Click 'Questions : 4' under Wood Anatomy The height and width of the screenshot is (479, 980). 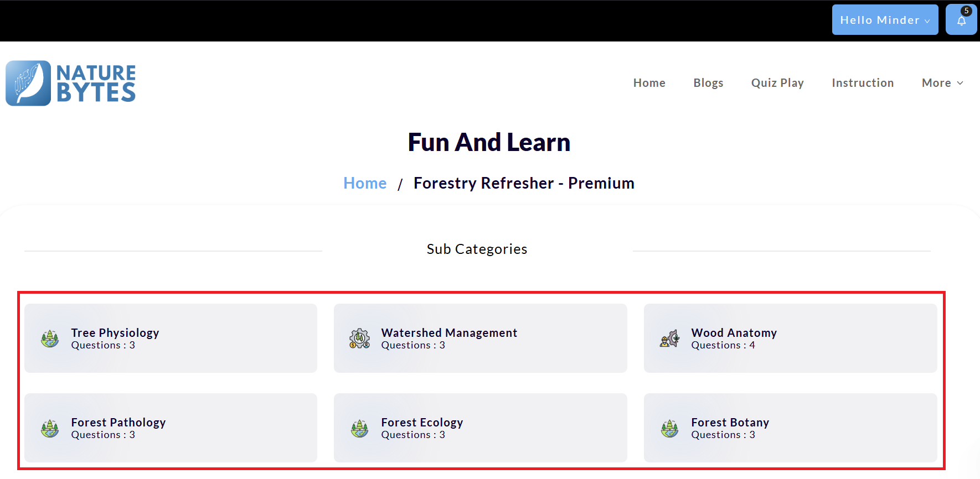click(723, 345)
